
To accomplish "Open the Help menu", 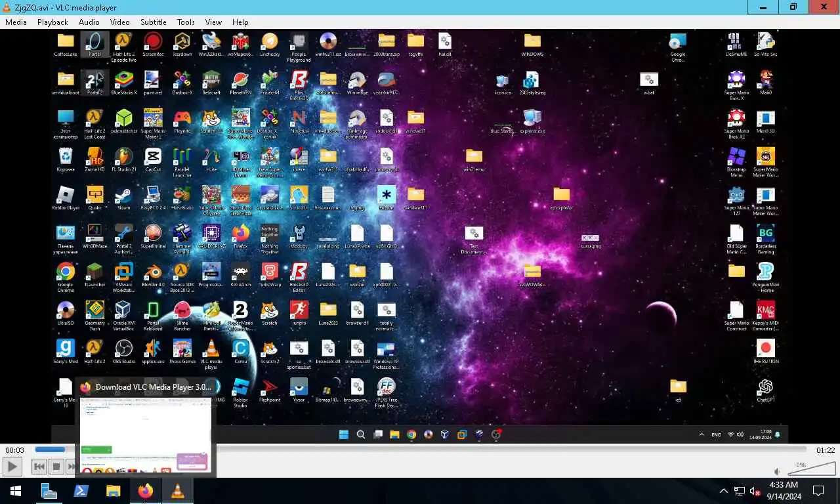I will (240, 22).
